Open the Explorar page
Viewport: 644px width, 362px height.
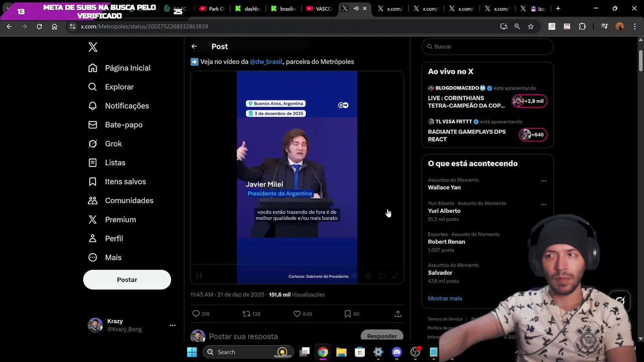(111, 87)
